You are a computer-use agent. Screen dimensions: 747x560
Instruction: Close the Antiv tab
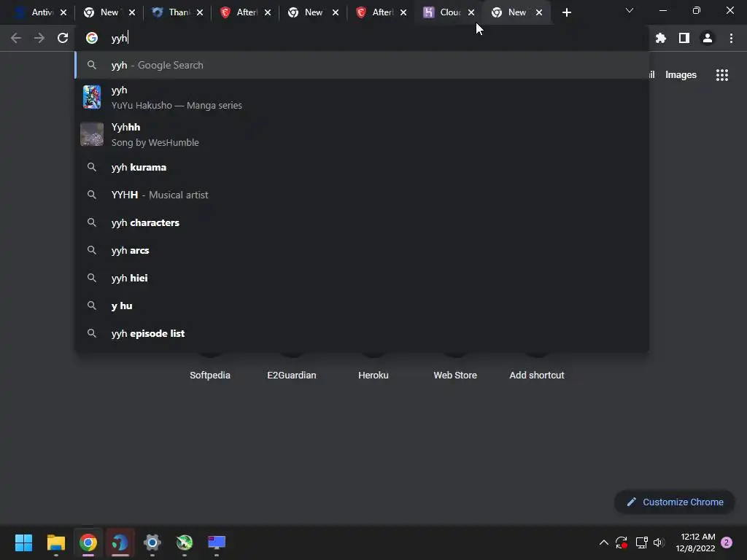click(x=63, y=12)
